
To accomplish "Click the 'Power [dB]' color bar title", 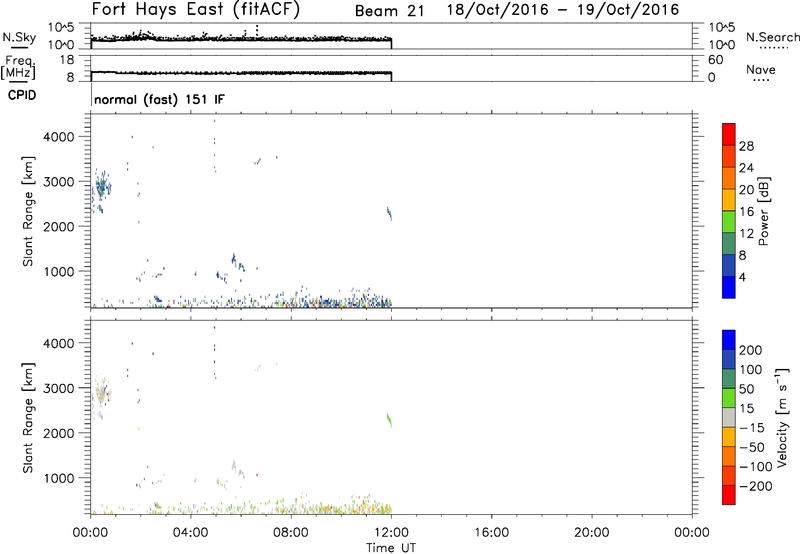I will point(763,211).
